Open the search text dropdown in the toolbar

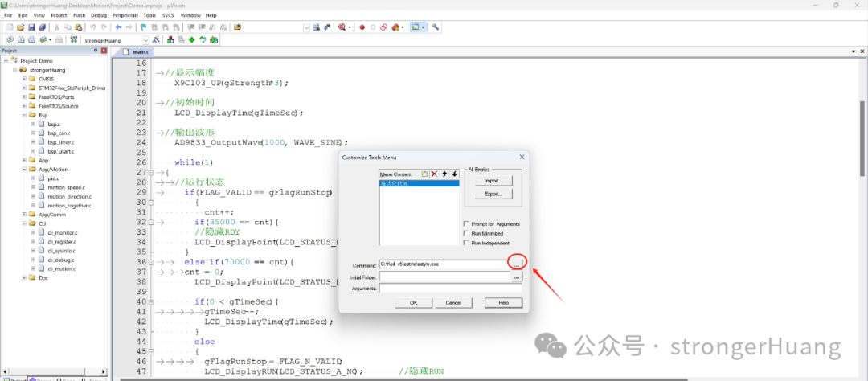tap(307, 27)
